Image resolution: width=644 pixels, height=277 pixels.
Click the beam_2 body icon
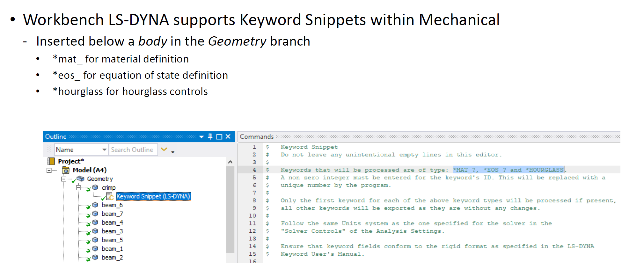tap(95, 257)
